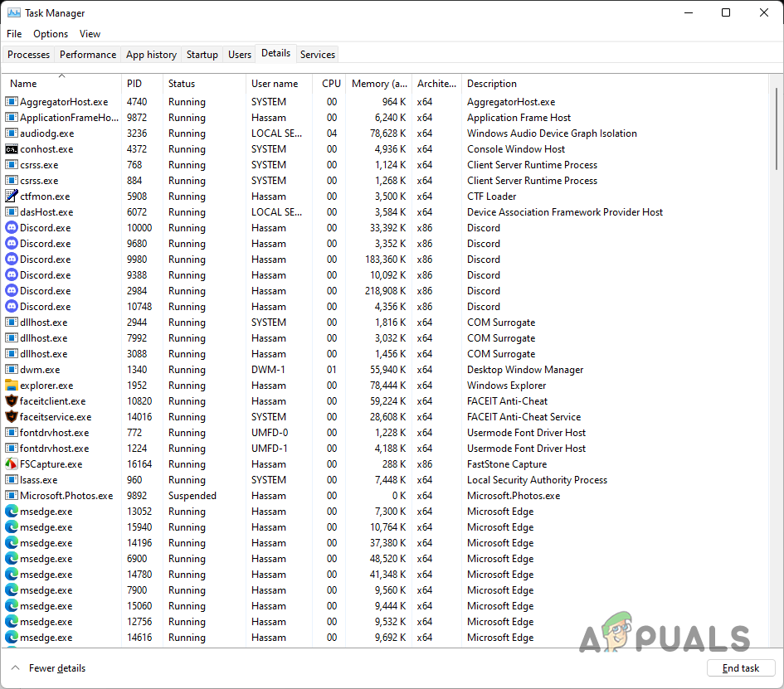The image size is (784, 689).
Task: Select 'Device Association Framework Provider Host' text
Action: (564, 212)
